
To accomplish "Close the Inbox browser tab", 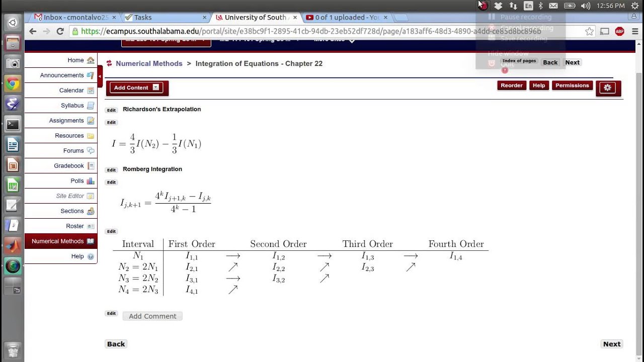I will pos(114,17).
